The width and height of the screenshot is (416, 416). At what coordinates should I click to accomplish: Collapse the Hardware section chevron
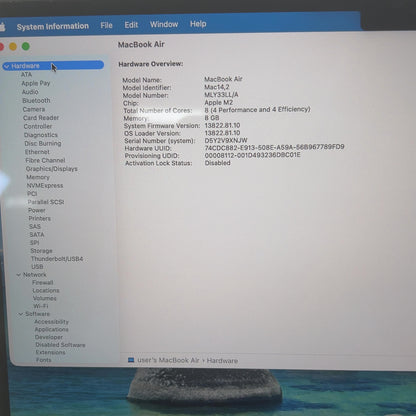tap(7, 66)
